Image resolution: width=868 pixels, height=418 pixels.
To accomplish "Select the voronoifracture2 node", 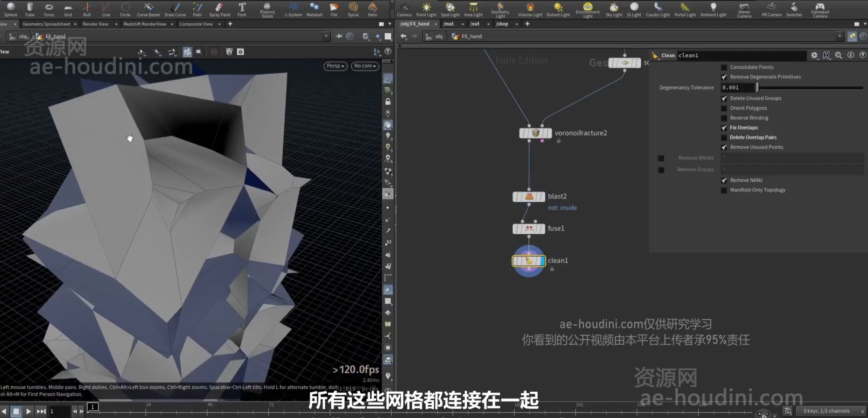I will pos(535,133).
